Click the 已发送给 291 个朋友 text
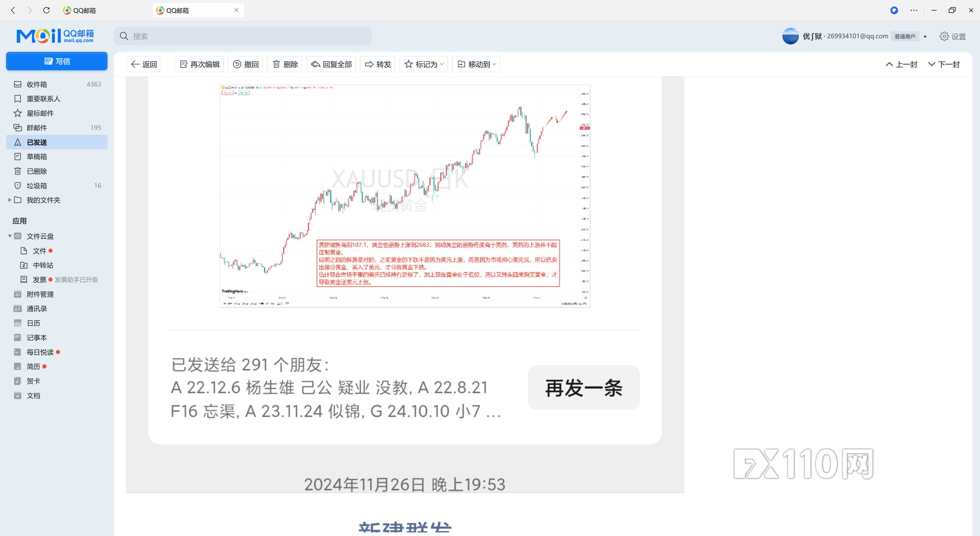This screenshot has height=536, width=980. pos(250,365)
